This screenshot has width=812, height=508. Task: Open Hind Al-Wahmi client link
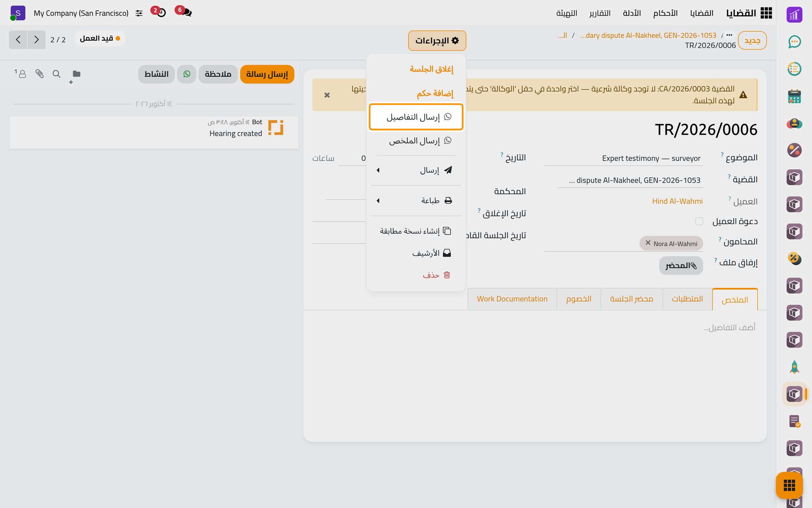click(677, 201)
